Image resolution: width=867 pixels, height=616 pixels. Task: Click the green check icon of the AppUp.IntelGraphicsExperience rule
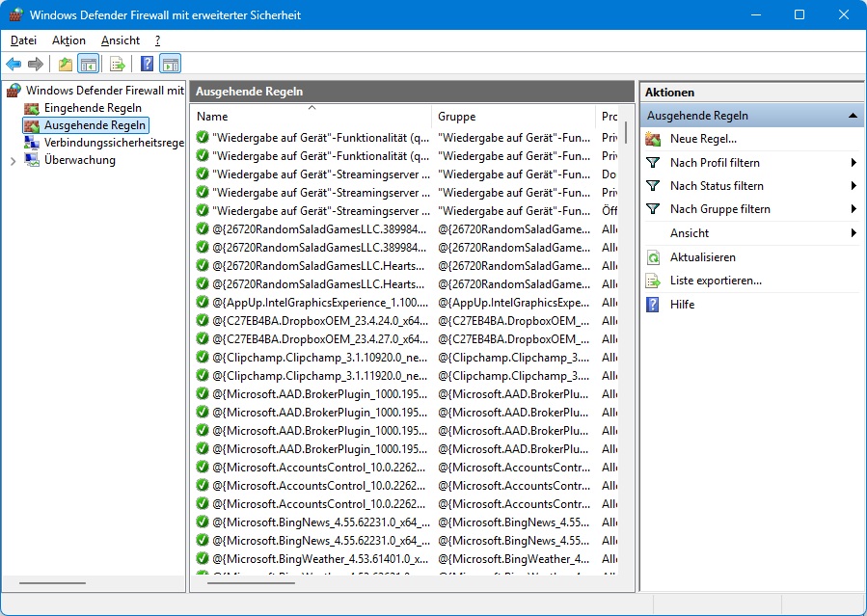(203, 302)
